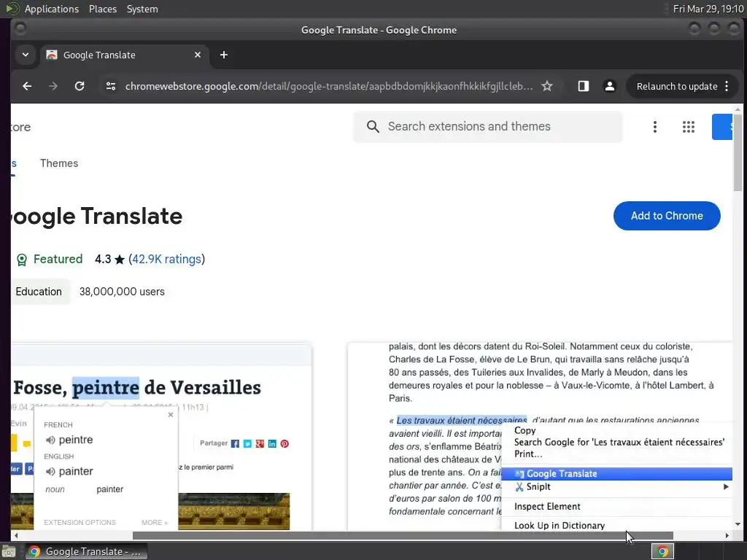This screenshot has height=560, width=747.
Task: Close the translation popup in screenshot
Action: click(x=171, y=415)
